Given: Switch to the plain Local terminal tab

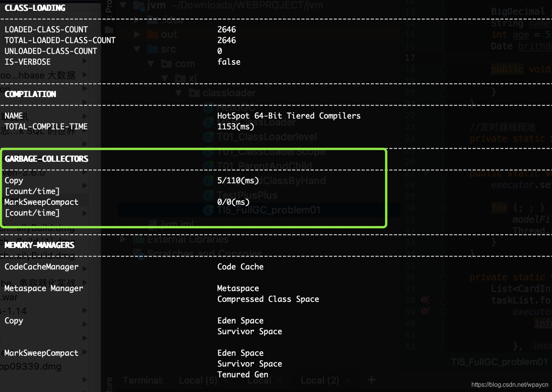Looking at the screenshot, I should 259,380.
